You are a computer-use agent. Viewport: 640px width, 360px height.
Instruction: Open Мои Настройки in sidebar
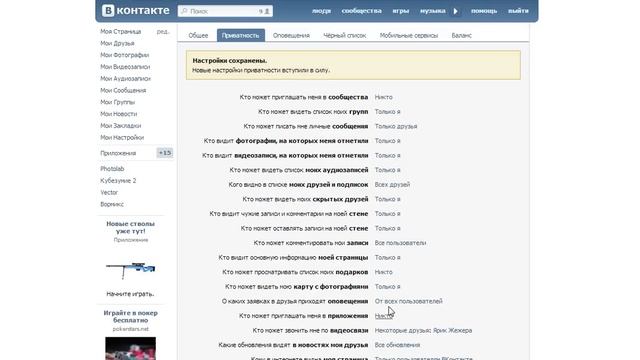pos(122,138)
